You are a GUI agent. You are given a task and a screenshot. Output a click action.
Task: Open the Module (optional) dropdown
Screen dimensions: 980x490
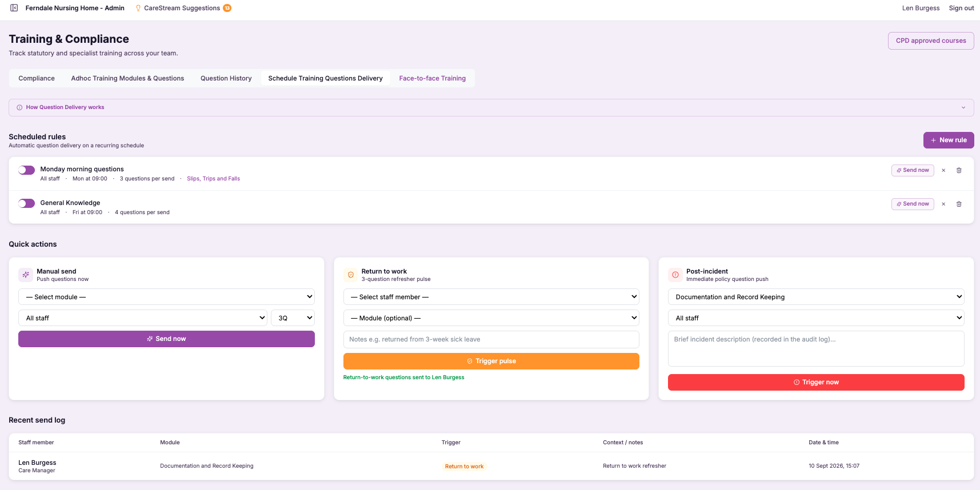point(491,318)
